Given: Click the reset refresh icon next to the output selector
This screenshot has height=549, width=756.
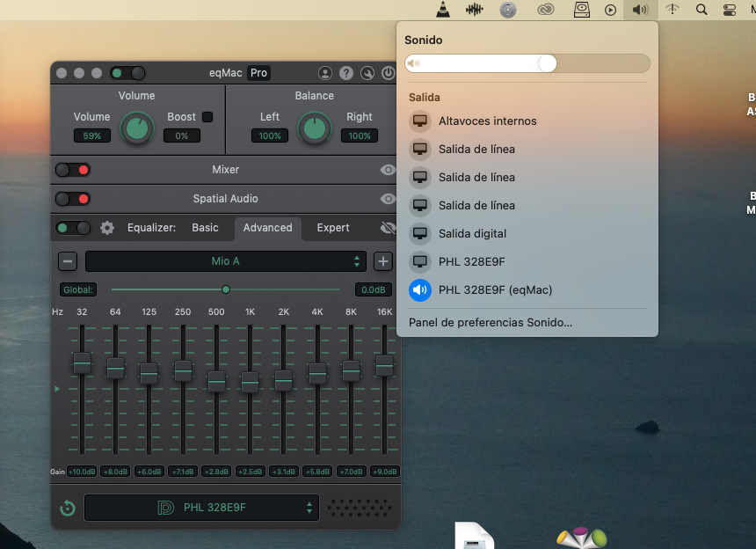Looking at the screenshot, I should click(68, 508).
